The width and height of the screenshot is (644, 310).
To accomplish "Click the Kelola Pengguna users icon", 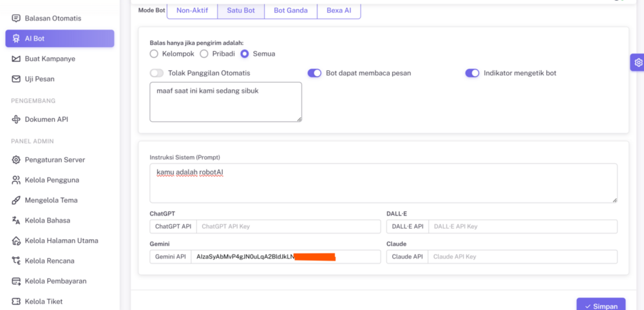I will tap(16, 180).
